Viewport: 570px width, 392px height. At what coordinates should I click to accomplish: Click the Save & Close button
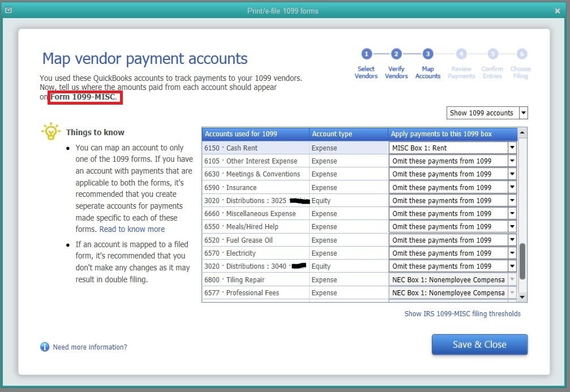pyautogui.click(x=479, y=344)
